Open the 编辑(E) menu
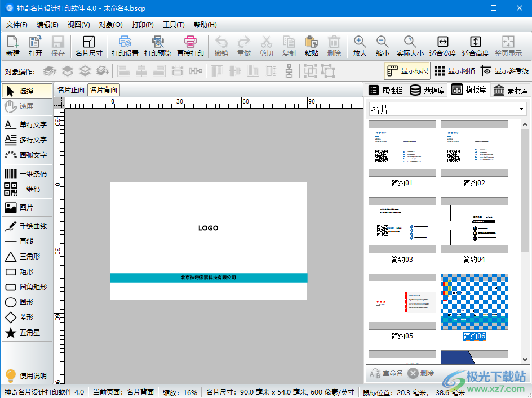Image resolution: width=532 pixels, height=398 pixels. click(x=47, y=25)
